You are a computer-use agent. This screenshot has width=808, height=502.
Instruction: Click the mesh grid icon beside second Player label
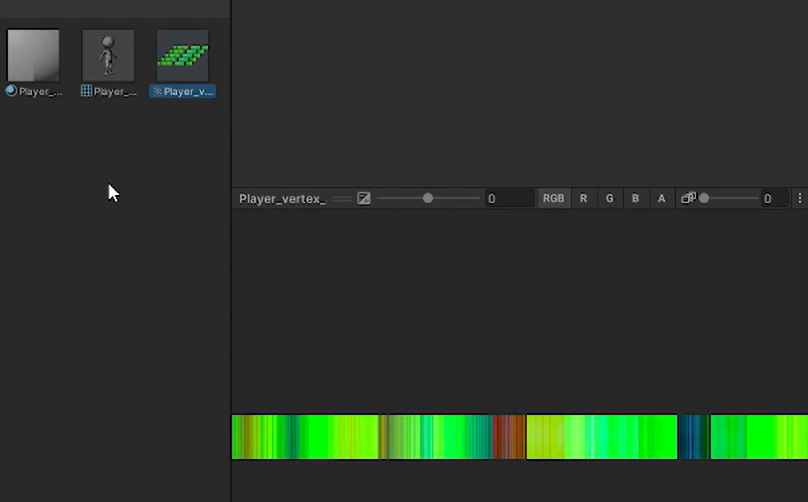point(87,91)
